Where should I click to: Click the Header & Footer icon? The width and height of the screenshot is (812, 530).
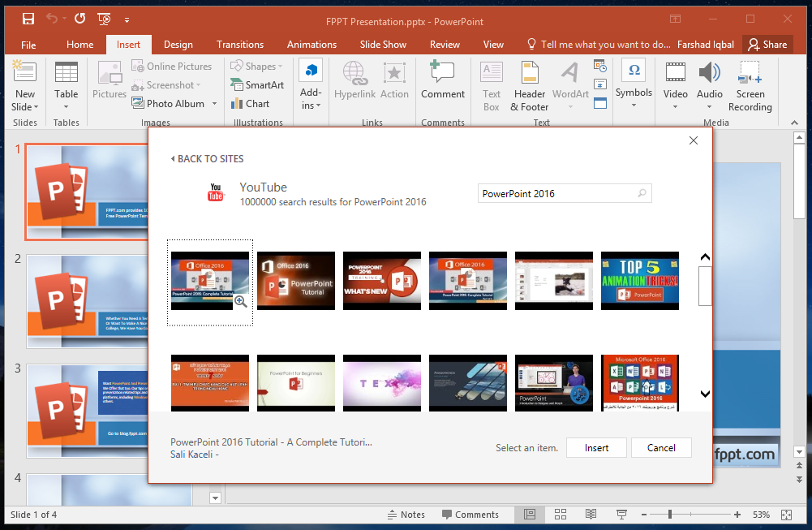[529, 87]
